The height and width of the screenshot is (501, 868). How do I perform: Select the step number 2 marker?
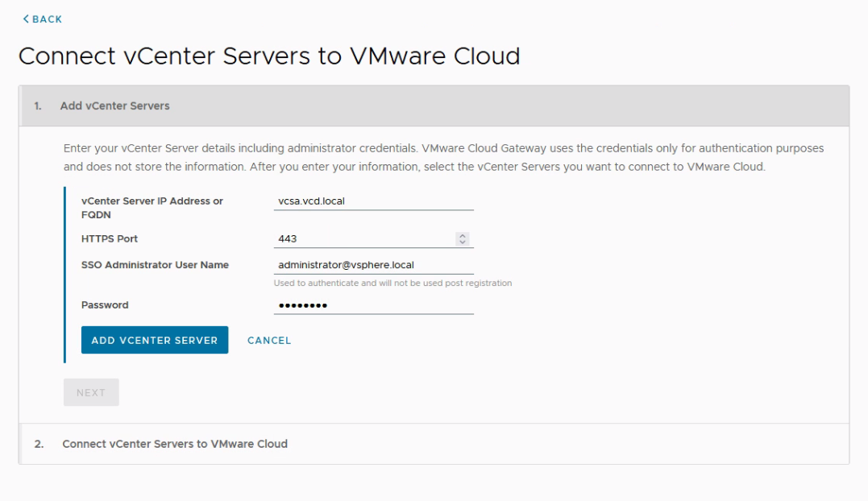[x=39, y=444]
